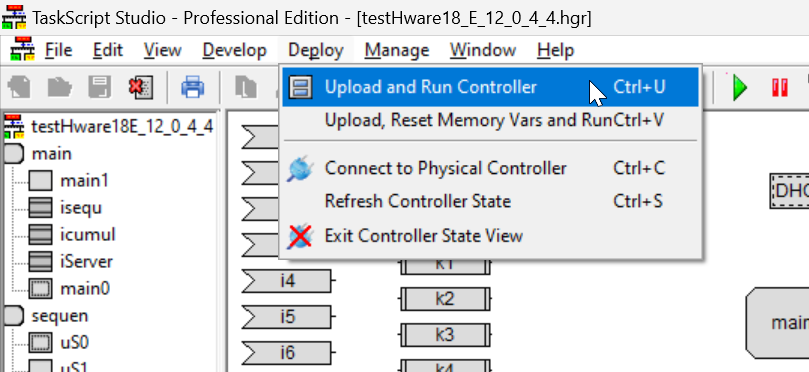The height and width of the screenshot is (372, 809).
Task: Click the Upload and Run Controller icon
Action: coord(300,87)
